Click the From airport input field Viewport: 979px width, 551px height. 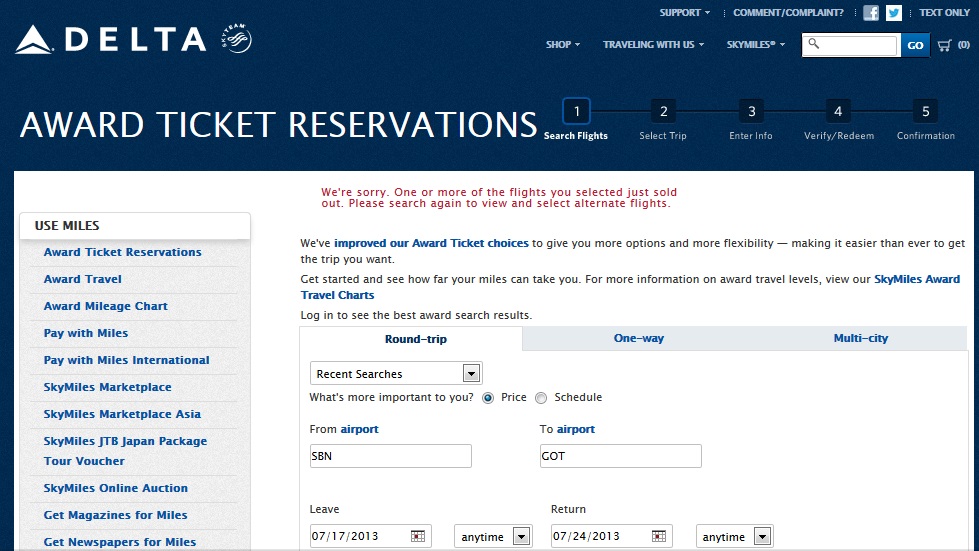(390, 457)
